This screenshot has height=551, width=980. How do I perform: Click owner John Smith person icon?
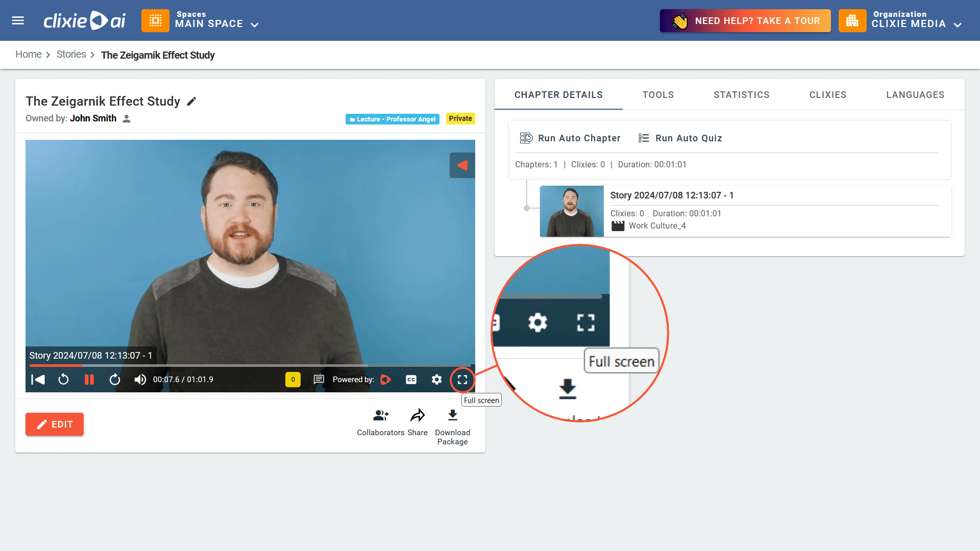coord(127,118)
